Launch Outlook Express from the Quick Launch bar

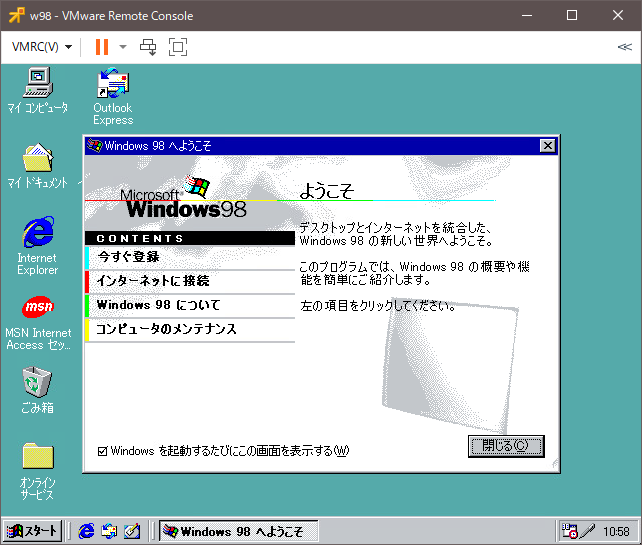coord(109,531)
